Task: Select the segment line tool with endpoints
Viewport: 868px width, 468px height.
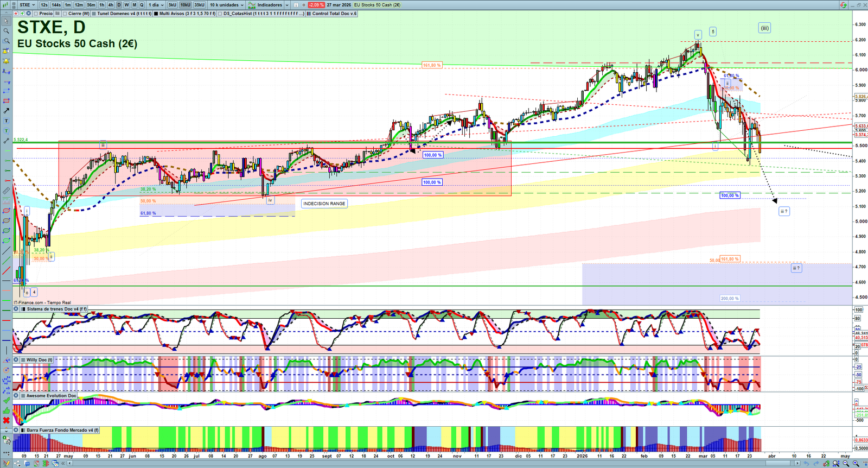Action: [x=6, y=141]
